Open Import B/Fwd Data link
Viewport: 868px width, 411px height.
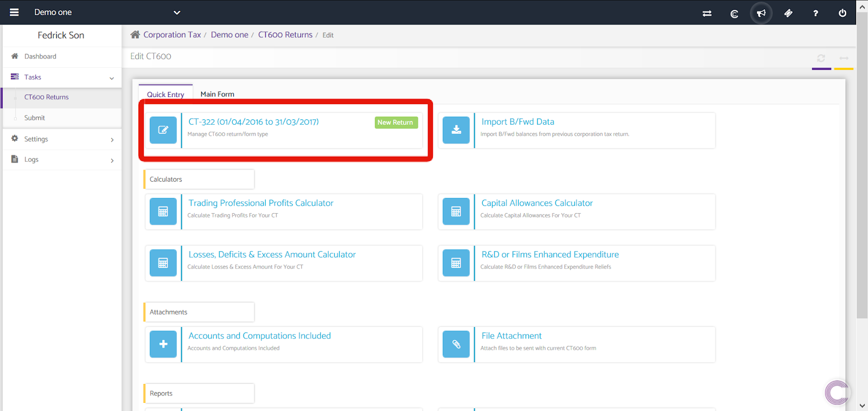[x=518, y=122]
